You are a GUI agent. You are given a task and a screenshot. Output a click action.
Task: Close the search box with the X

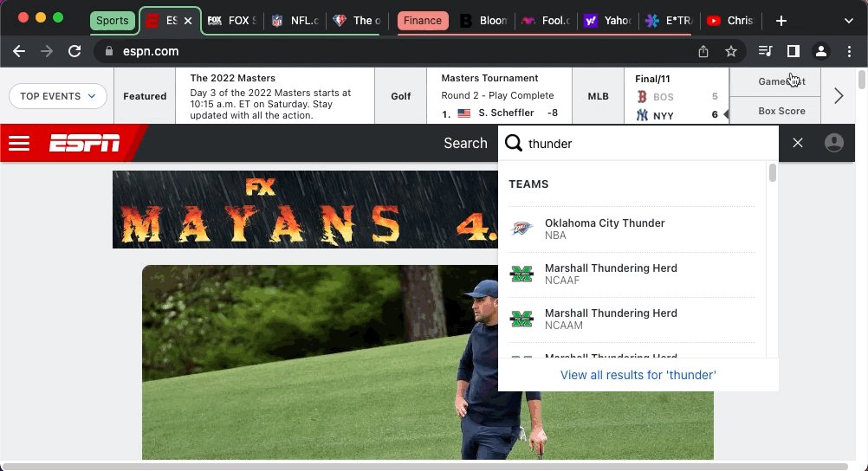(798, 143)
